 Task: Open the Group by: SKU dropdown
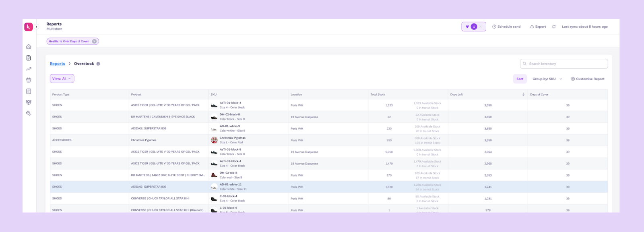pos(547,79)
